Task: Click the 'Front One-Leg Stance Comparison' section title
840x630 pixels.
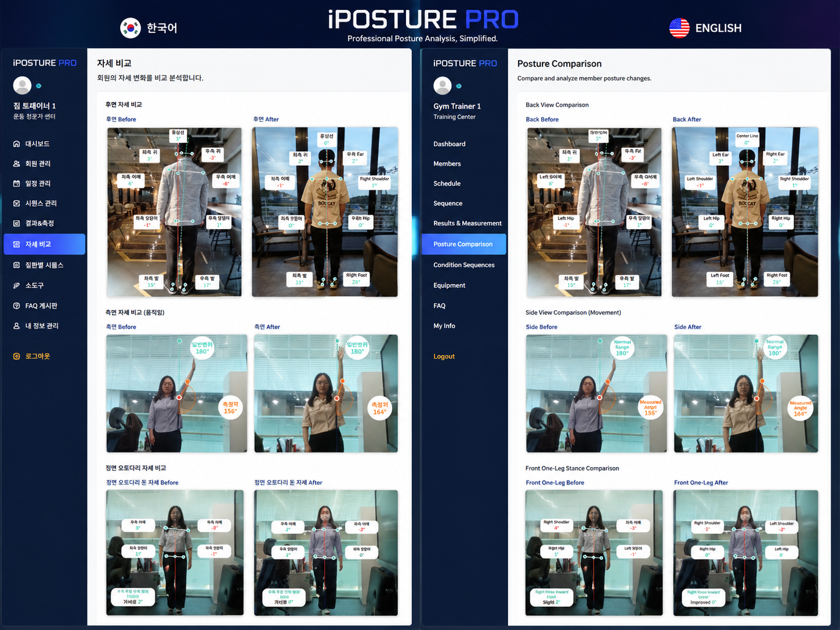Action: [572, 468]
